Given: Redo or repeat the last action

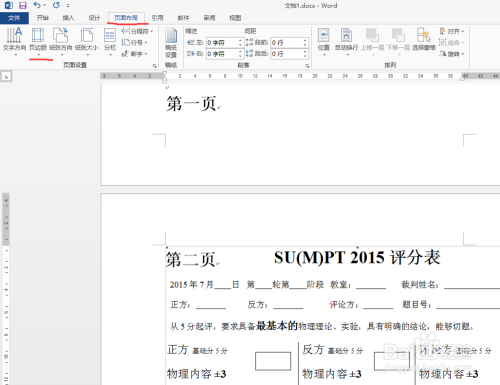Looking at the screenshot, I should [56, 5].
